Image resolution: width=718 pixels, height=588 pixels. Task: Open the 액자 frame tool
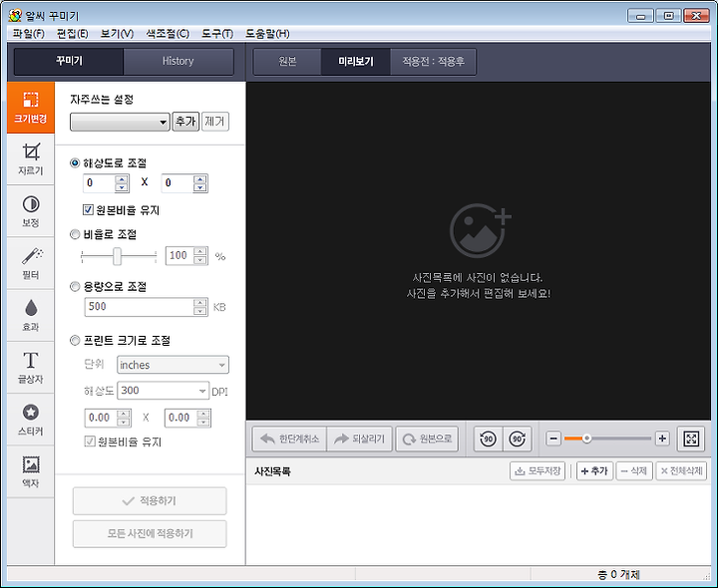tap(31, 471)
